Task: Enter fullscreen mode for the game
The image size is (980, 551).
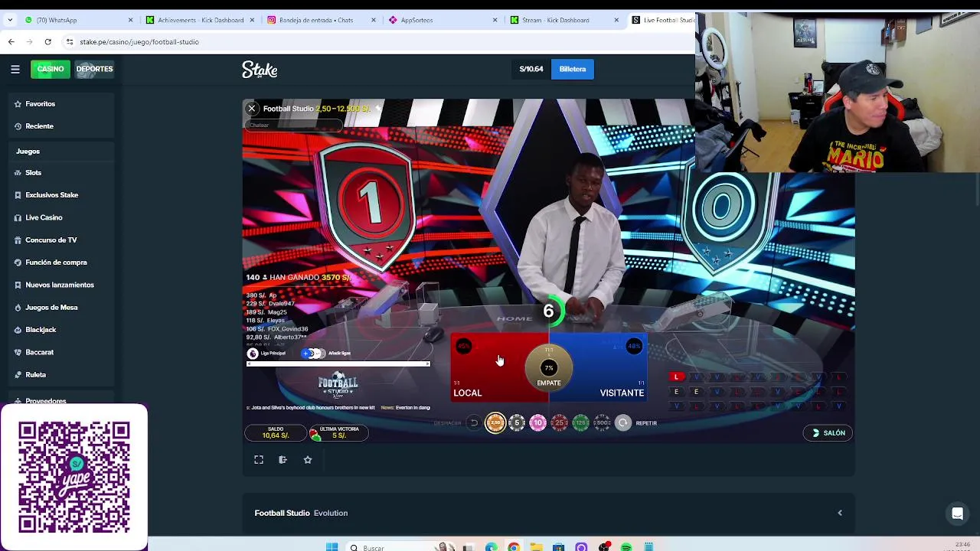Action: [259, 460]
